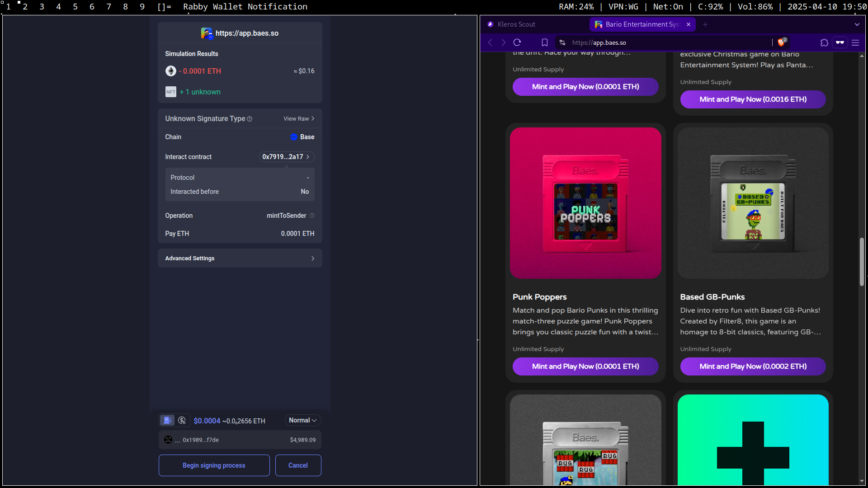Close the Bario Entertainment System tab
868x488 pixels.
(x=689, y=24)
